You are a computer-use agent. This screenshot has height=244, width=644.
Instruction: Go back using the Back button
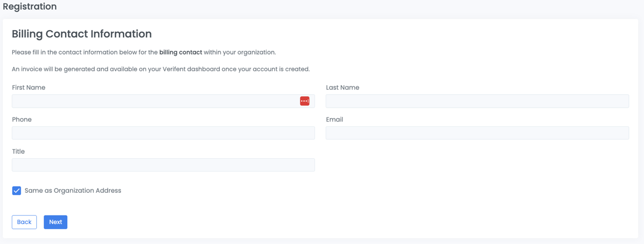[x=24, y=222]
